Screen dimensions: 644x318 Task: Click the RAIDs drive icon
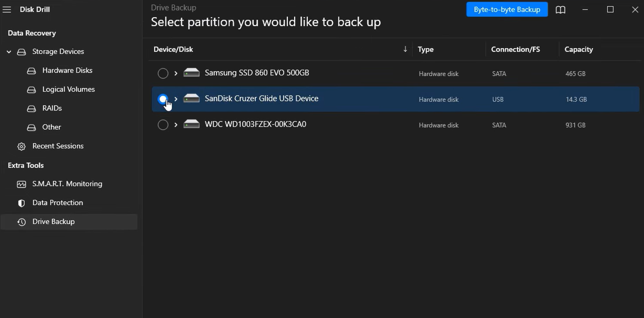click(x=31, y=108)
